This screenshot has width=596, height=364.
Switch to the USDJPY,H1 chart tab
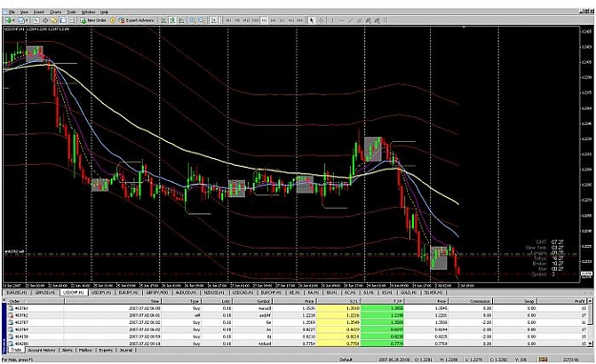pyautogui.click(x=101, y=293)
